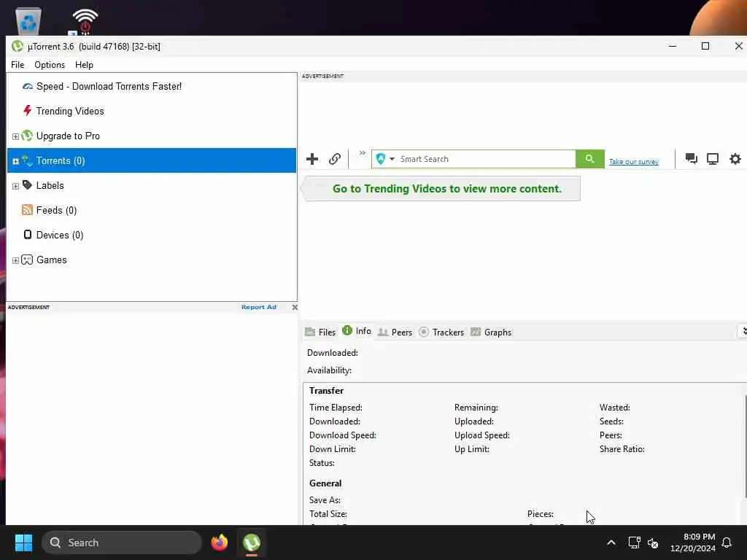Click the RSS Feeds icon

tap(27, 209)
